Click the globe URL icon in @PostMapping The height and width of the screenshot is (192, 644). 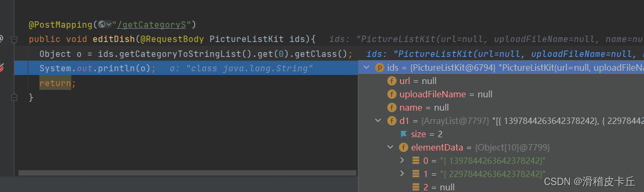[102, 24]
